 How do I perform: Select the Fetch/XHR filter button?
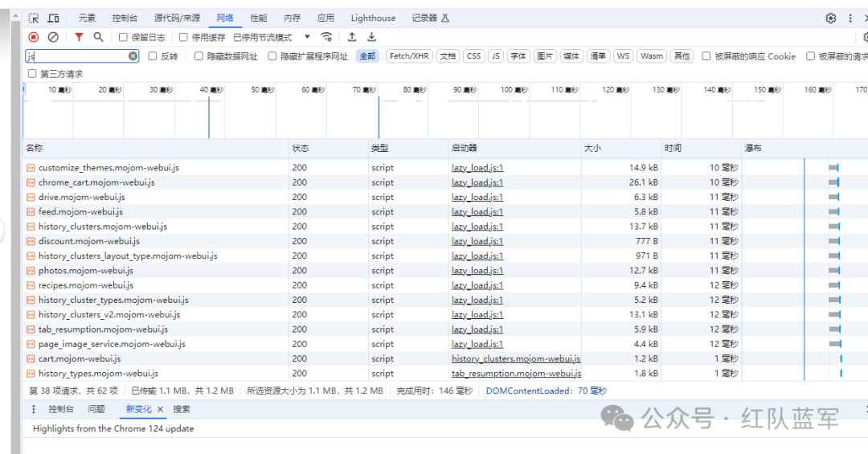[410, 56]
